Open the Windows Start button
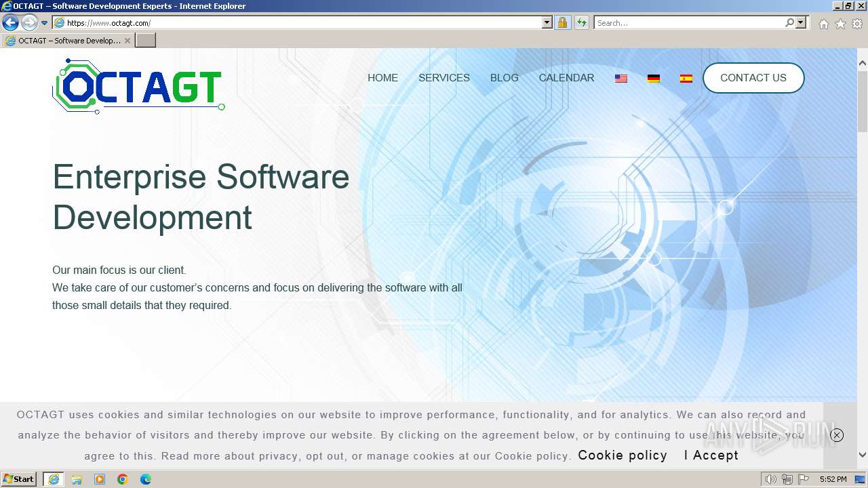868x488 pixels. 19,479
